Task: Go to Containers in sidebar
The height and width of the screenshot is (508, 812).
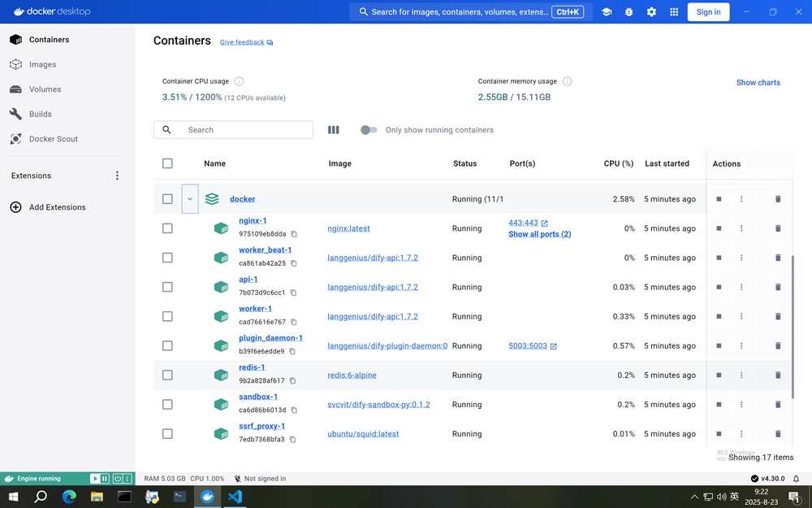Action: pos(67,39)
